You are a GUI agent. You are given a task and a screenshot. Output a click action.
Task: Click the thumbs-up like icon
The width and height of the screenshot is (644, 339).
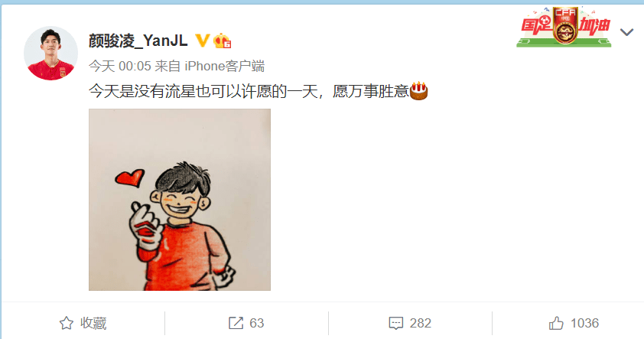point(556,323)
